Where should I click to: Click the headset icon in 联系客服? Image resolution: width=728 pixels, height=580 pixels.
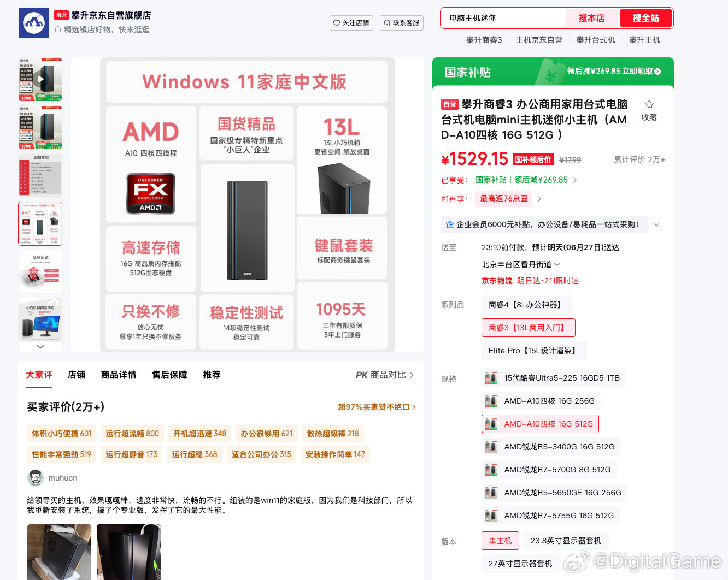click(387, 23)
